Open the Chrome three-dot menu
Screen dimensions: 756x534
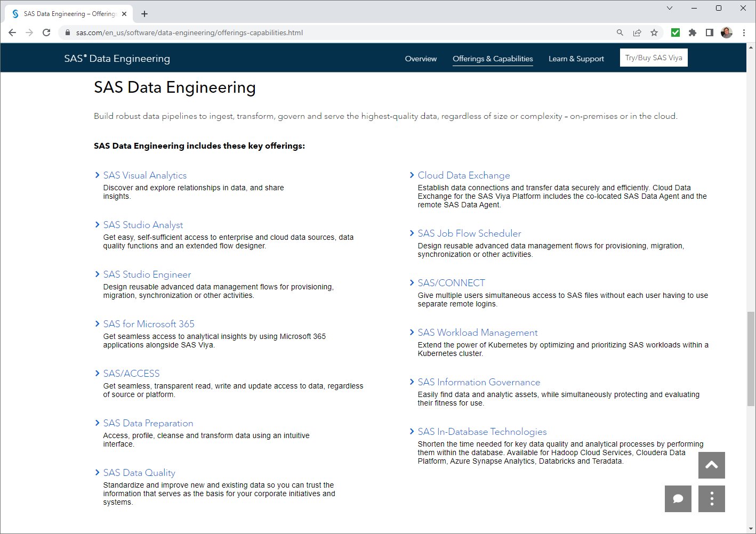744,33
